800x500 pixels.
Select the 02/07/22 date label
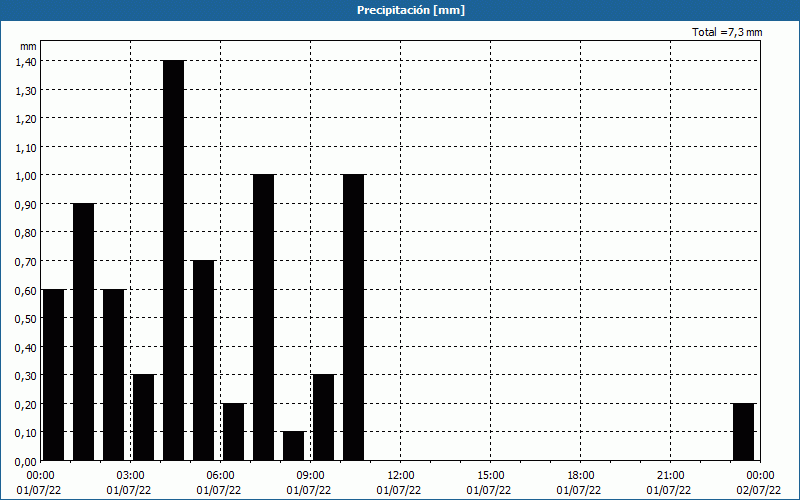pyautogui.click(x=759, y=490)
